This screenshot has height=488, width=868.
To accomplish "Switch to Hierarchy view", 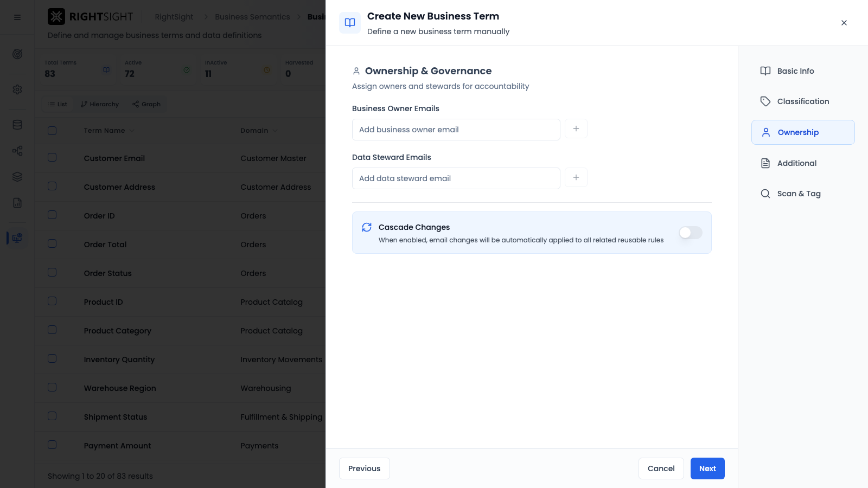I will click(100, 104).
